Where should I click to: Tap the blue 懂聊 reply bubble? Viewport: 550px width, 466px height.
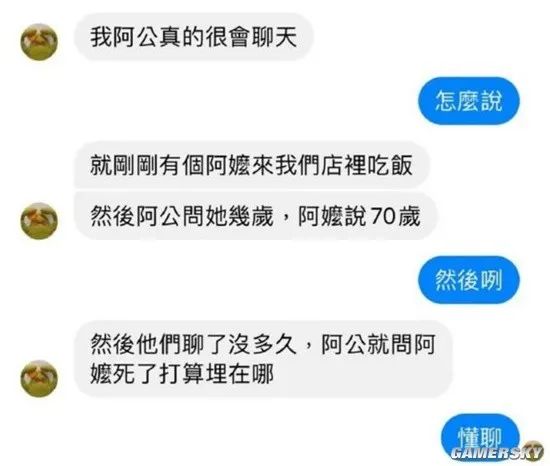[x=480, y=437]
